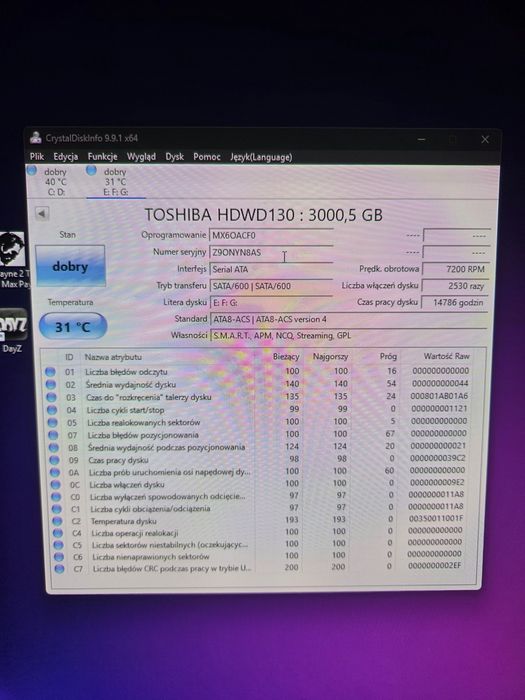The image size is (525, 700).
Task: Click the Własności features field
Action: tap(349, 335)
